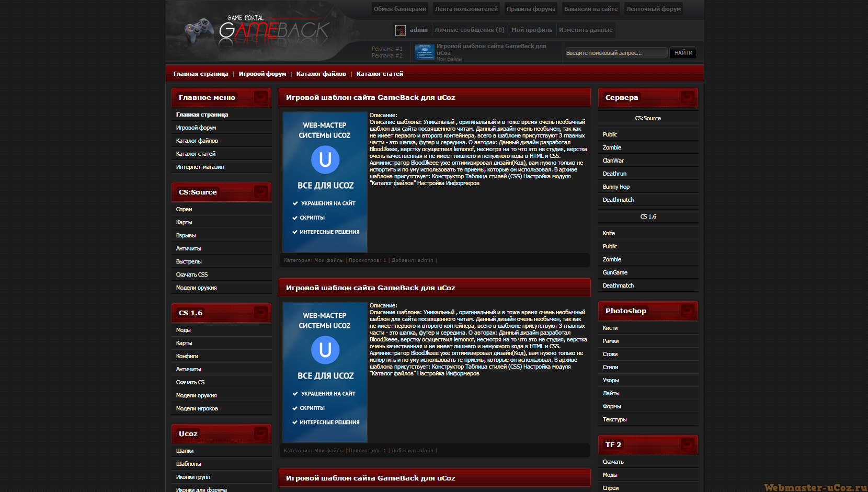This screenshot has width=868, height=492.
Task: Open Обмен баннерами tab
Action: [x=400, y=9]
